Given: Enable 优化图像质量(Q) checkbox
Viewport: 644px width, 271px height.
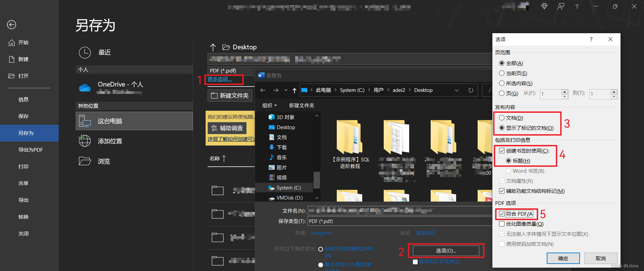Looking at the screenshot, I should [502, 224].
